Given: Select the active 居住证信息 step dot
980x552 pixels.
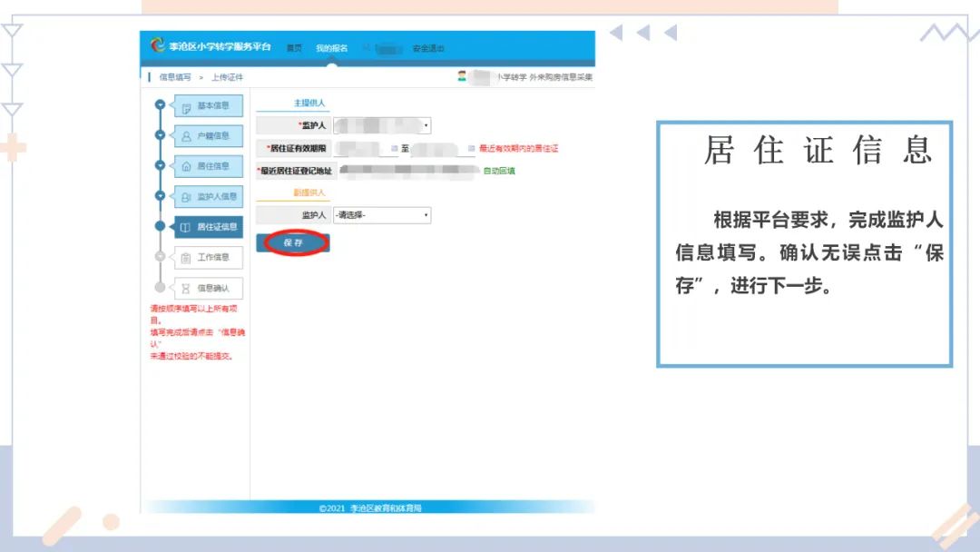Looking at the screenshot, I should [160, 224].
